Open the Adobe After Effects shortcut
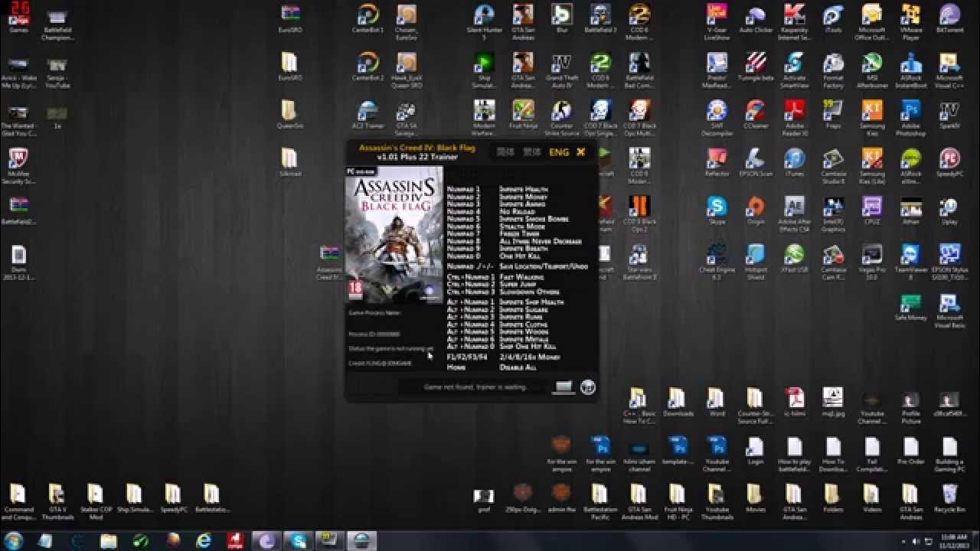The width and height of the screenshot is (980, 551). (794, 214)
